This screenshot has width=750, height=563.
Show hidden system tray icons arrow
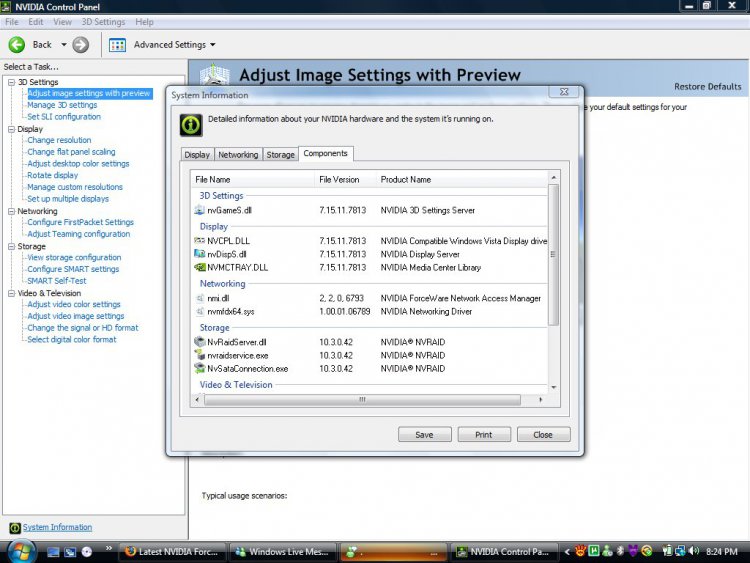[x=567, y=552]
